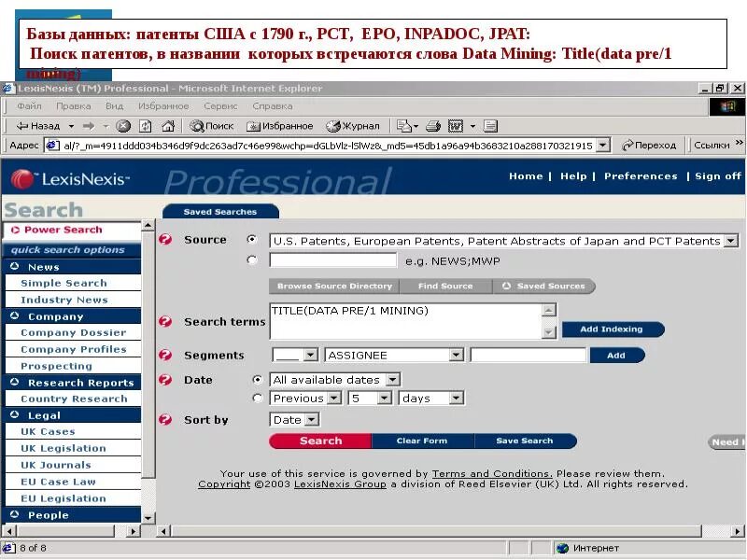Image resolution: width=747 pixels, height=560 pixels.
Task: Collapse the News section
Action: (15, 266)
